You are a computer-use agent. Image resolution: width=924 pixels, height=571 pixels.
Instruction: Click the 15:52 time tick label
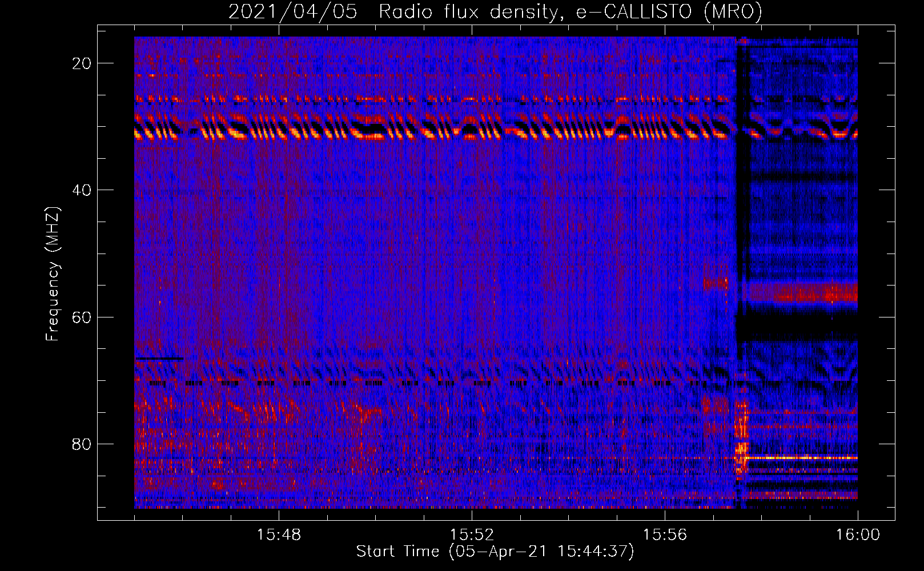pos(472,535)
